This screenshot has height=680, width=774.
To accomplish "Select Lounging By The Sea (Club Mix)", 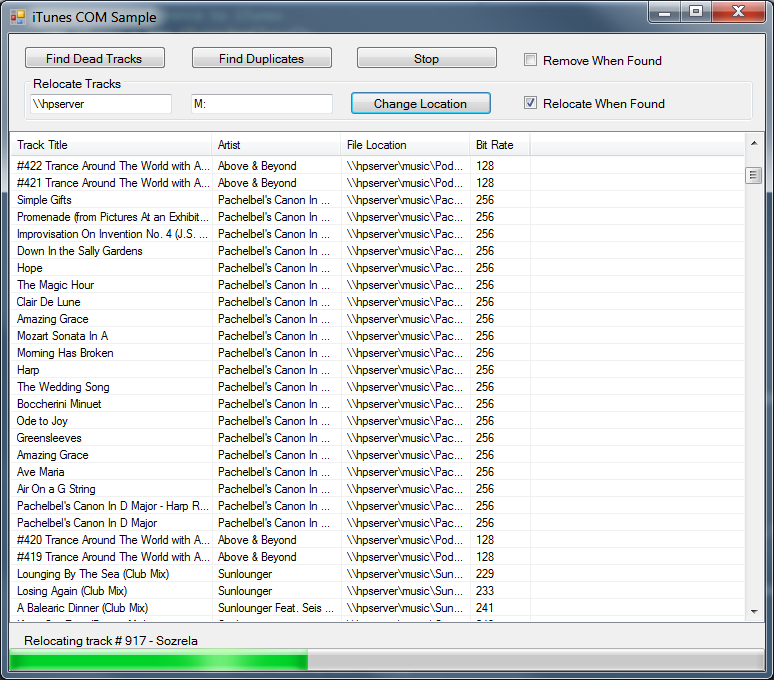I will click(x=377, y=574).
